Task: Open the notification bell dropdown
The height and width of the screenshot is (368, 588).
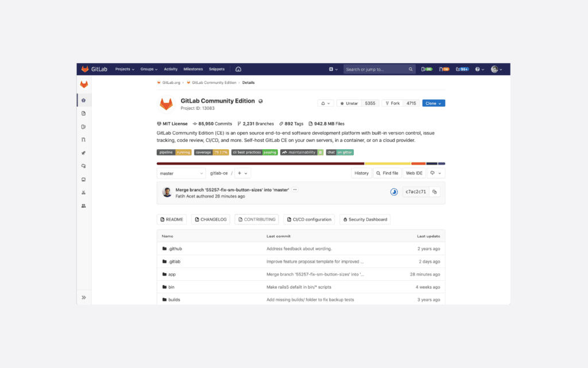Action: 326,103
